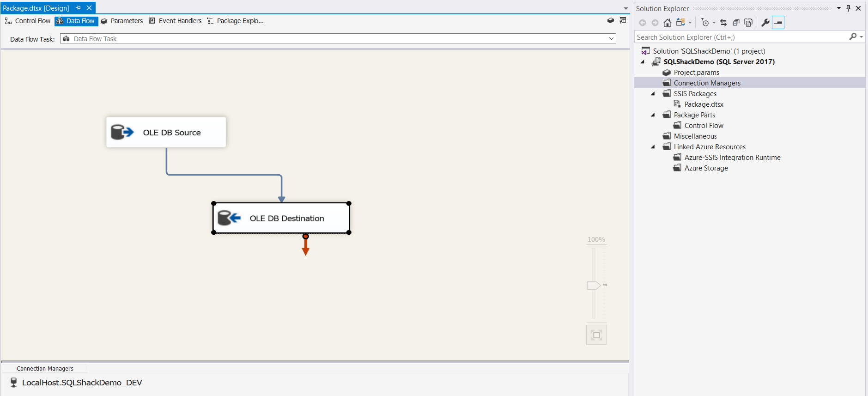
Task: Go to the Event Handlers tab
Action: (x=175, y=21)
